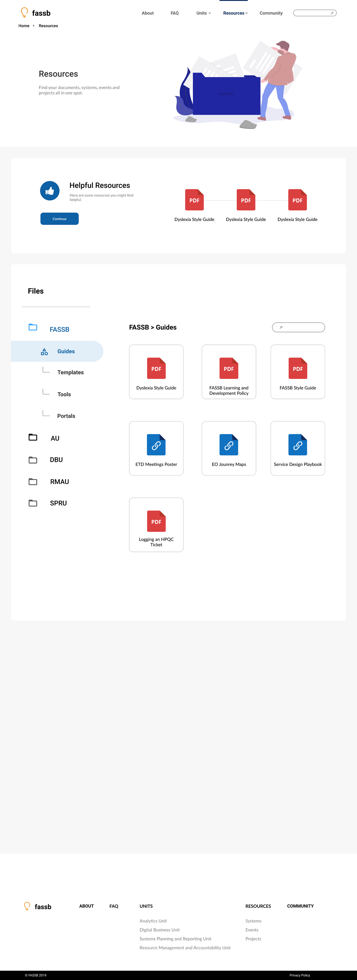Open the last Dyslexia Style Guide PDF in Helpful Resources

pos(298,200)
